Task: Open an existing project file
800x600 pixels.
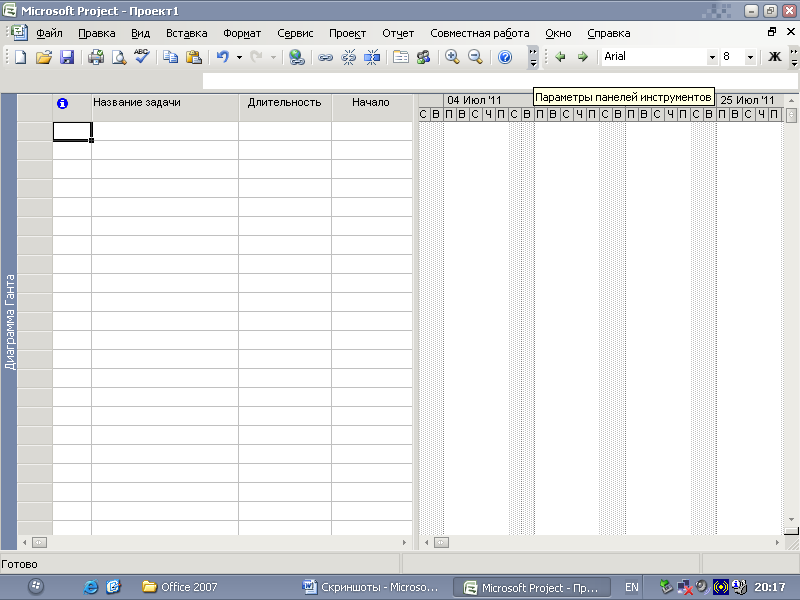Action: [x=44, y=57]
